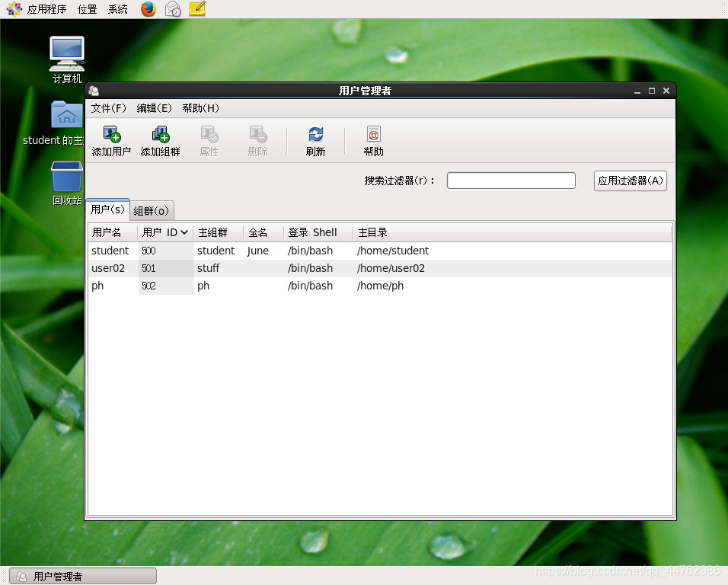Switch to the 组群(o) tab
The height and width of the screenshot is (585, 728).
tap(151, 210)
